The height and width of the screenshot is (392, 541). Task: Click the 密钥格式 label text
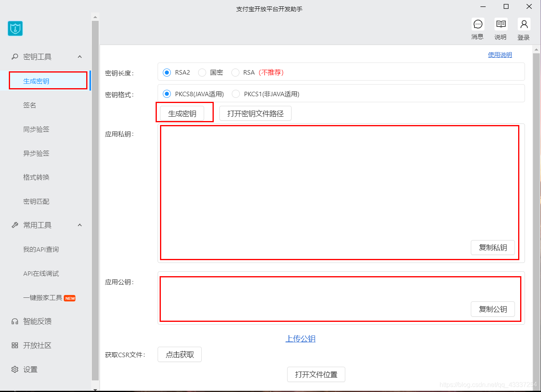coord(119,95)
